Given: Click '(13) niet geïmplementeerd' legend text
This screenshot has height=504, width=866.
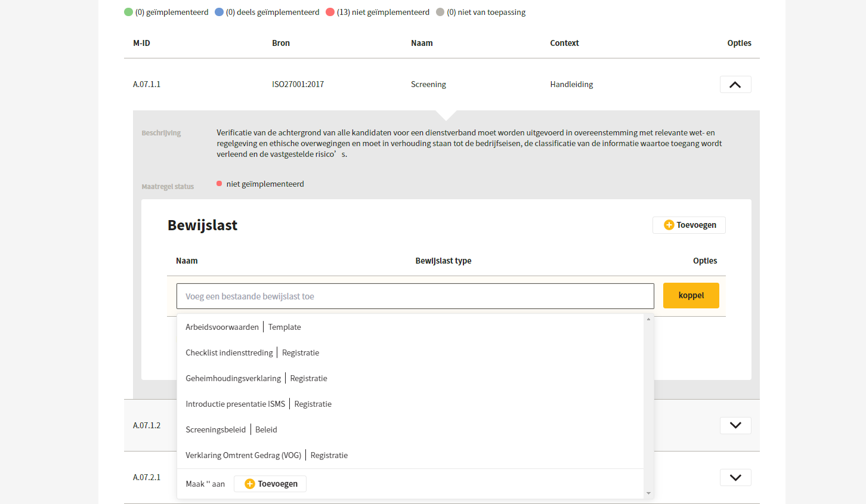Looking at the screenshot, I should [383, 12].
